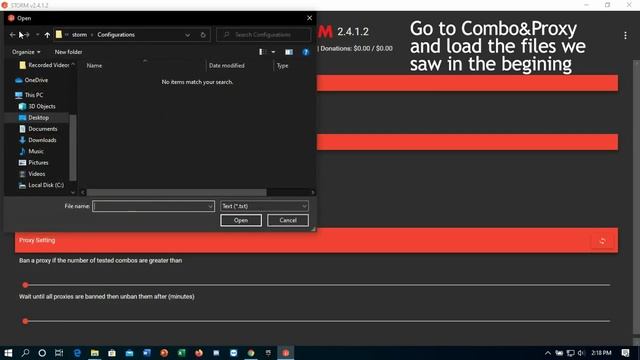Sort by Name column header

tap(94, 65)
